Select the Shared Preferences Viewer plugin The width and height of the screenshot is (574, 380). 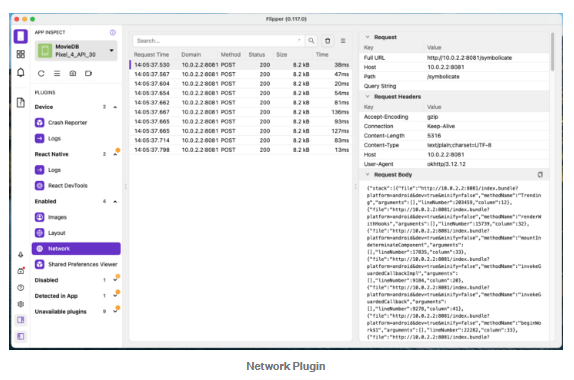click(76, 264)
